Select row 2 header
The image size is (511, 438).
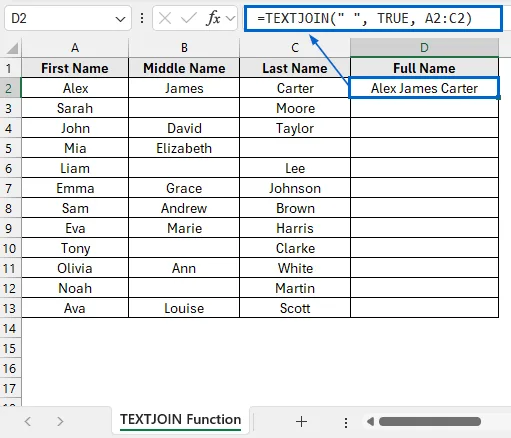point(10,88)
